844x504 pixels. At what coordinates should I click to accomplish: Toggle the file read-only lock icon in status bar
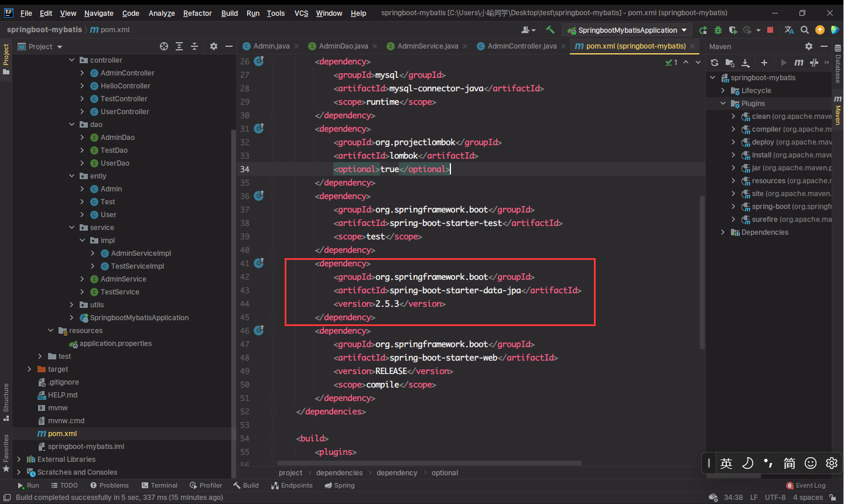point(833,498)
